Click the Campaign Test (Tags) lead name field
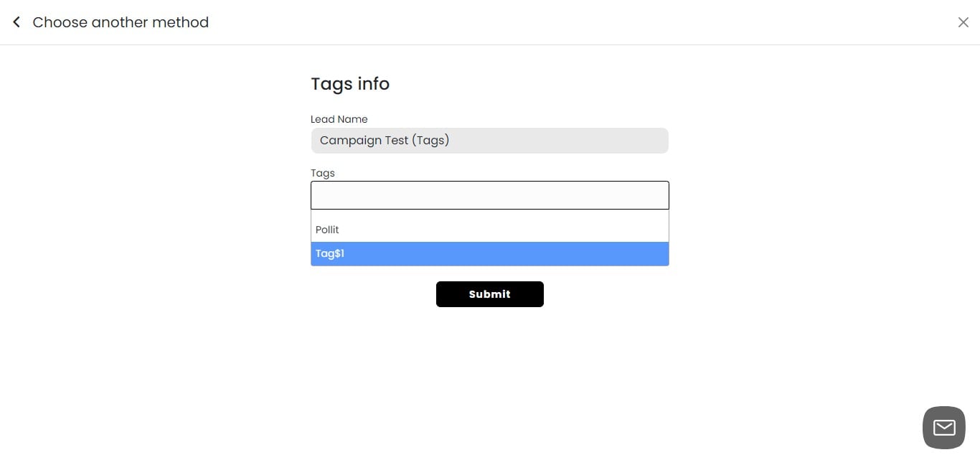Screen dimensions: 980x460 click(490, 140)
